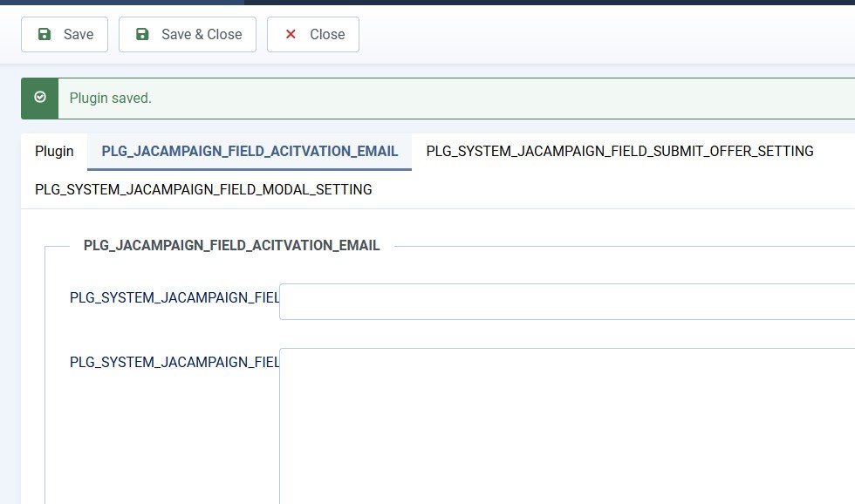Click the dark header strip at top
Viewport: 855px width, 504px height.
[x=523, y=3]
